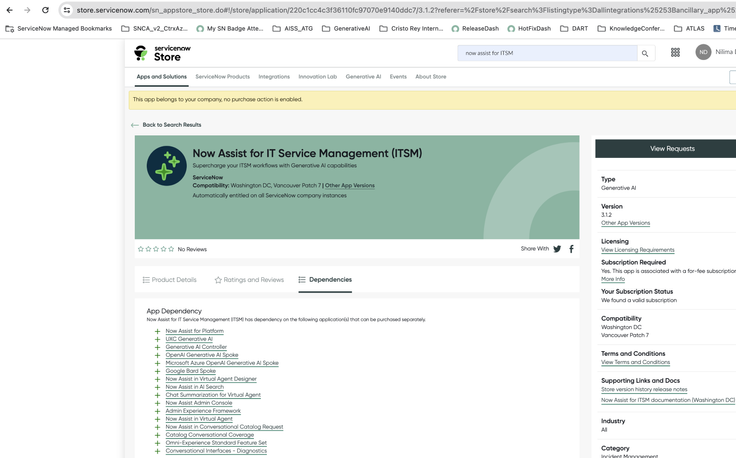Expand plus icon beside Generative AI Controller
Viewport: 736px width, 458px height.
(157, 347)
